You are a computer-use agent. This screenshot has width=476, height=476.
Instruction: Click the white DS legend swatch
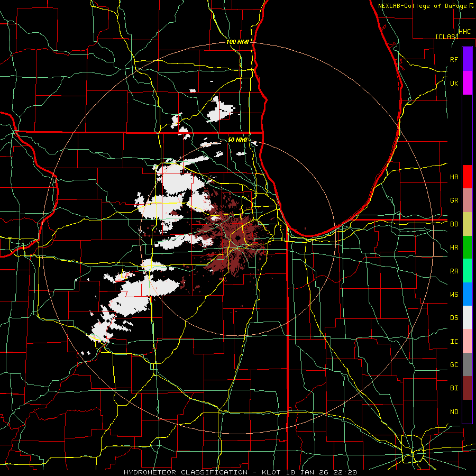pos(467,317)
